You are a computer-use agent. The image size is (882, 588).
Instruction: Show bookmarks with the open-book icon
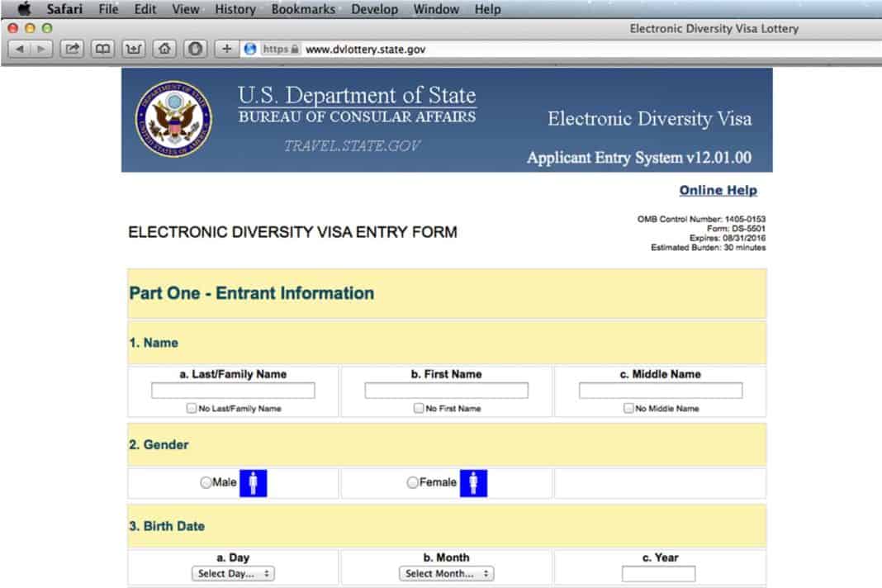[102, 49]
